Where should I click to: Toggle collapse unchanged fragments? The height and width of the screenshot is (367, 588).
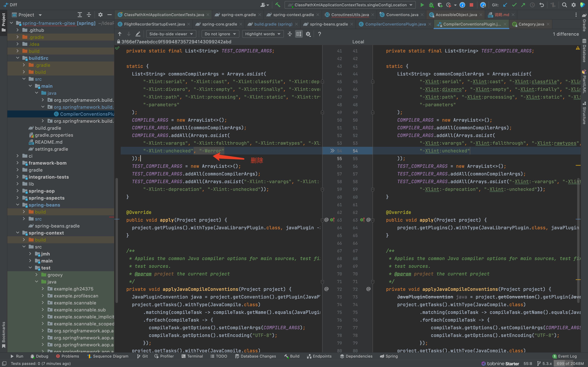coord(290,34)
